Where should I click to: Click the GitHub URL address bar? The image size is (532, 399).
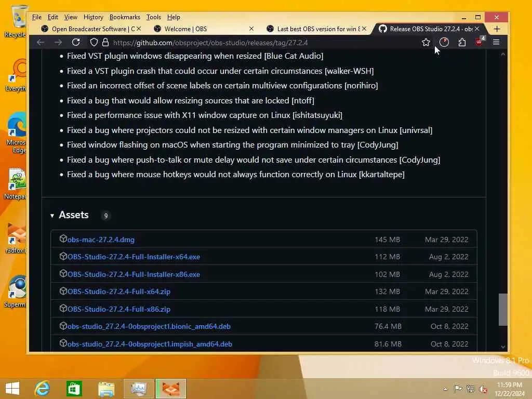pos(210,43)
